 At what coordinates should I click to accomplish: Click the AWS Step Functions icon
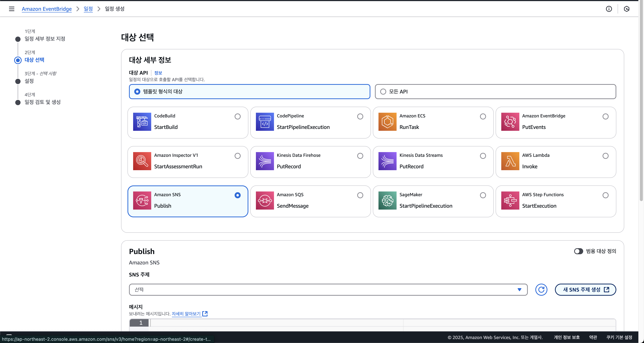coord(510,200)
